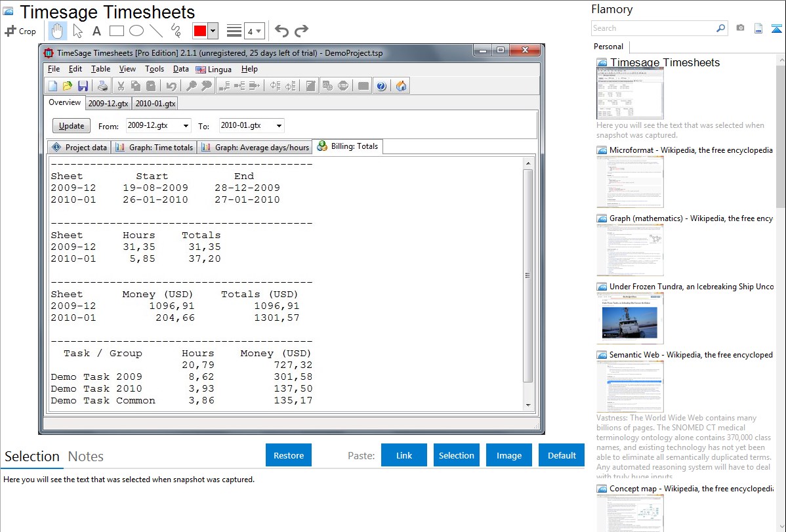
Task: Open the Data menu
Action: click(x=181, y=69)
